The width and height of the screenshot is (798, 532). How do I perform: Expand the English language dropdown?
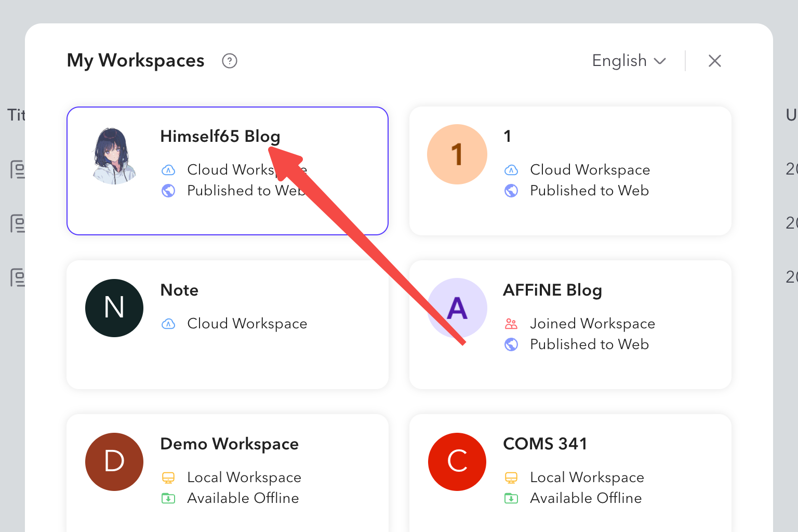629,61
